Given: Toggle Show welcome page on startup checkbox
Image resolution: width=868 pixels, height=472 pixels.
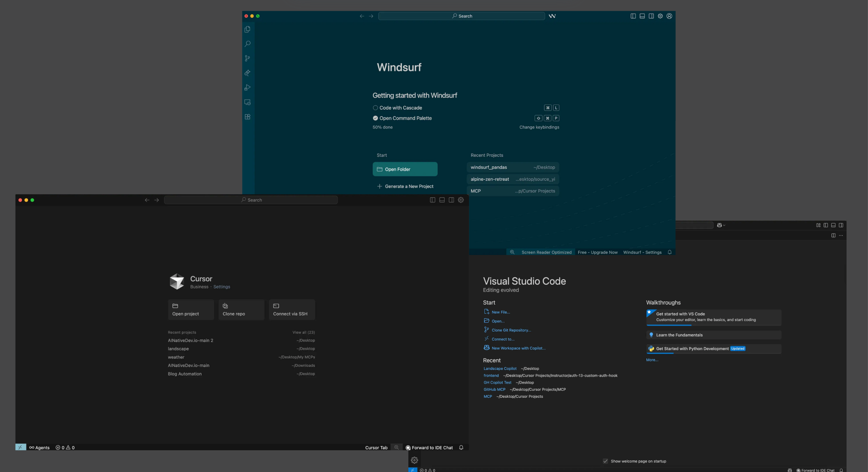Looking at the screenshot, I should (x=605, y=461).
